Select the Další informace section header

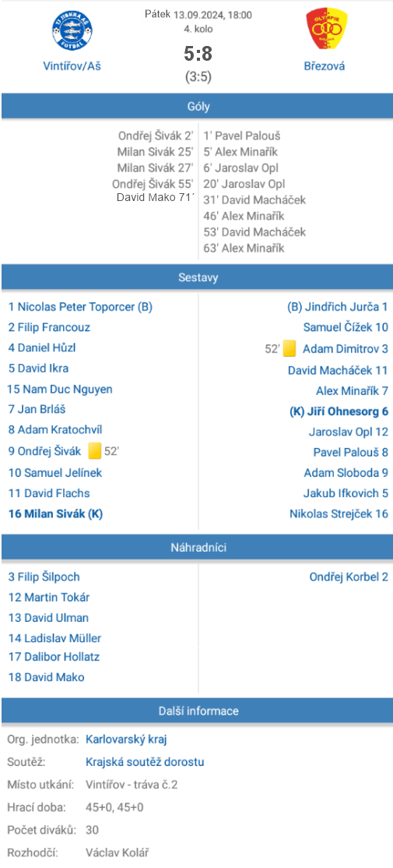pos(197,711)
